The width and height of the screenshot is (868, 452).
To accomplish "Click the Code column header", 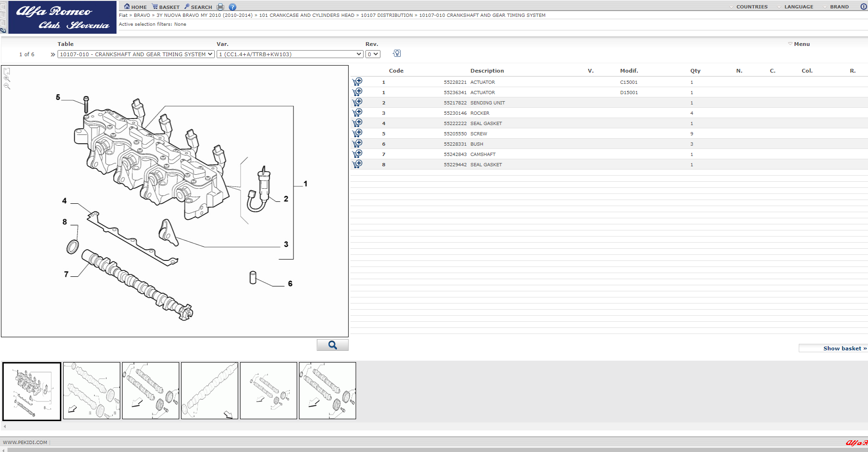I will point(396,71).
